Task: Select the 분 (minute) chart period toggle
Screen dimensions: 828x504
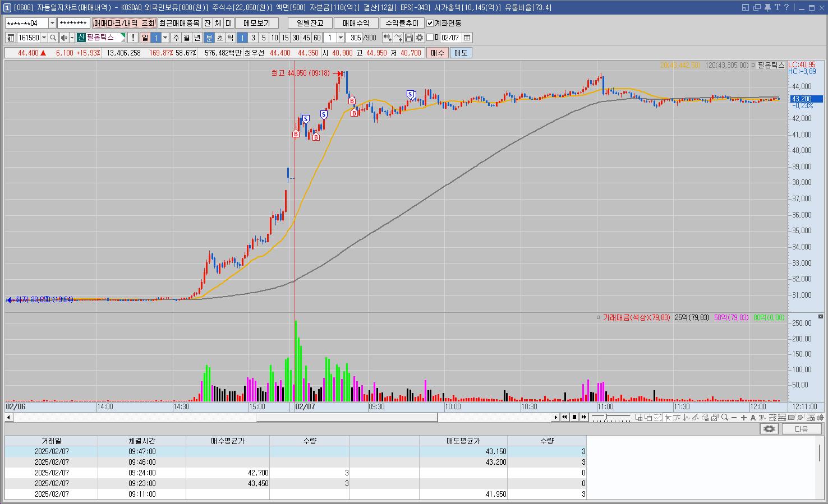Action: pyautogui.click(x=209, y=38)
